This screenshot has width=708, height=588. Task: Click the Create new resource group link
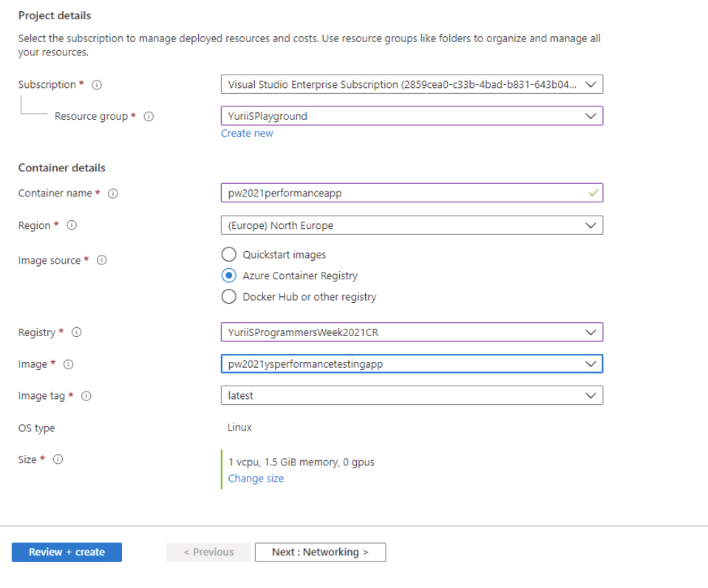click(247, 133)
